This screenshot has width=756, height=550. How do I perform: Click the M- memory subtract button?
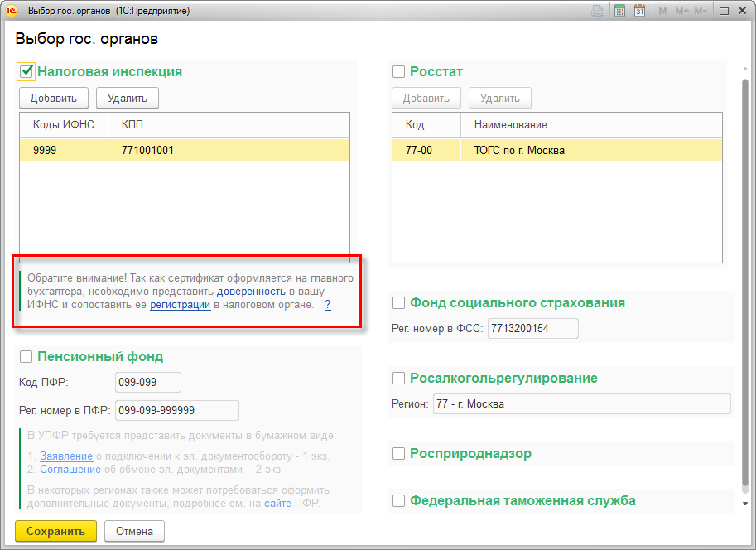tap(701, 11)
